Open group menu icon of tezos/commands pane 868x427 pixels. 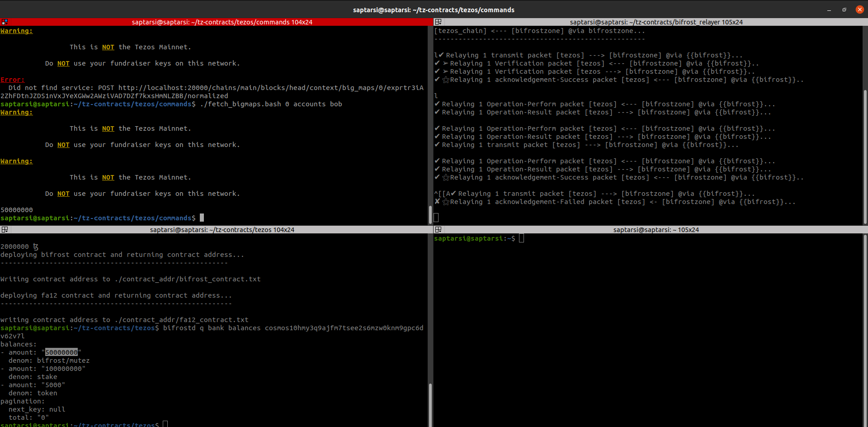tap(5, 22)
